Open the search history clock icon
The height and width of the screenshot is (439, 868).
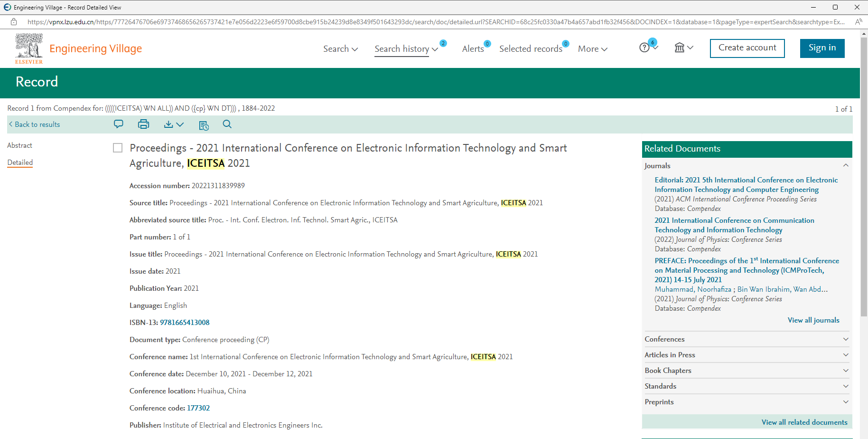click(204, 125)
